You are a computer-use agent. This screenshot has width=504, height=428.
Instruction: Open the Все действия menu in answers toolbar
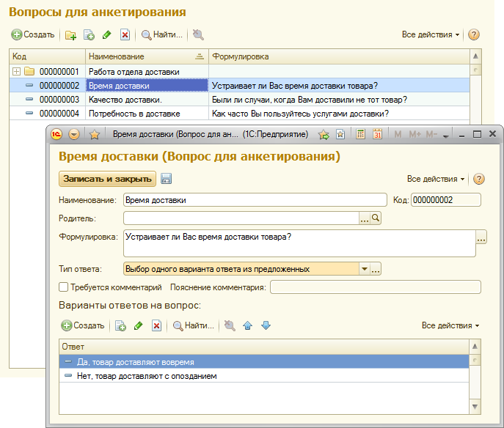[x=450, y=325]
